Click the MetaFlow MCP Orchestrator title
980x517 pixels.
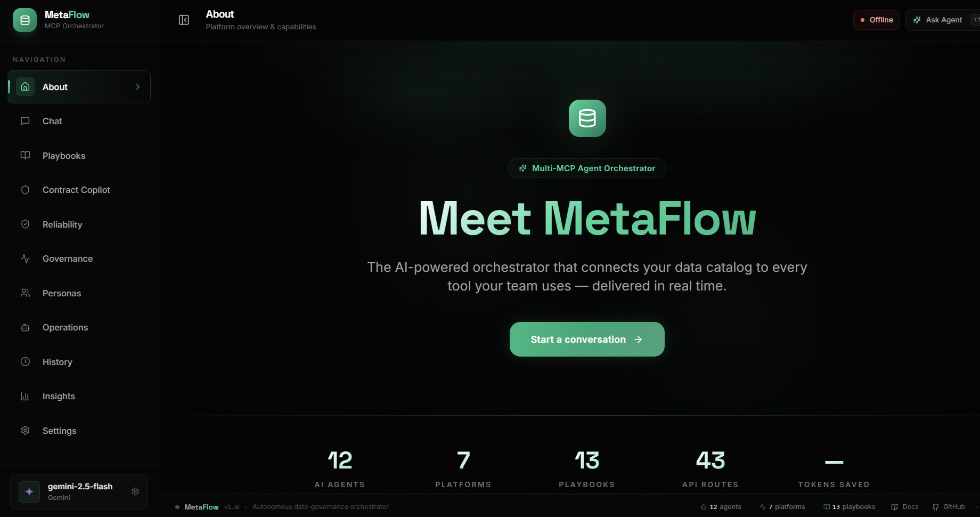point(74,20)
